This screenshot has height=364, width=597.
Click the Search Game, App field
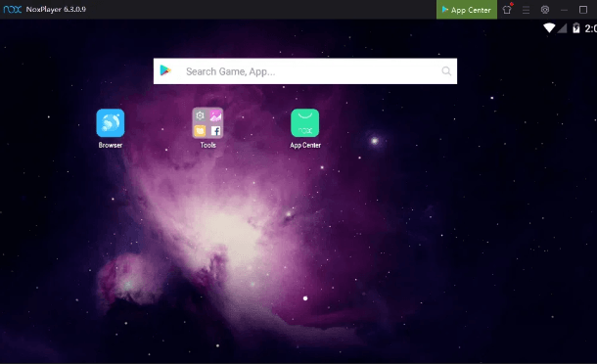pyautogui.click(x=305, y=71)
